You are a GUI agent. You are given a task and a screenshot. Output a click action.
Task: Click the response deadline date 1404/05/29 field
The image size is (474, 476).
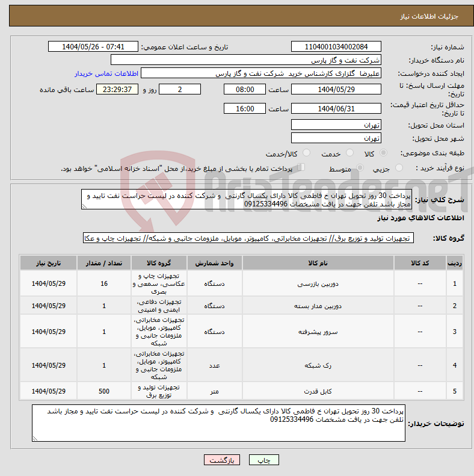pyautogui.click(x=336, y=89)
